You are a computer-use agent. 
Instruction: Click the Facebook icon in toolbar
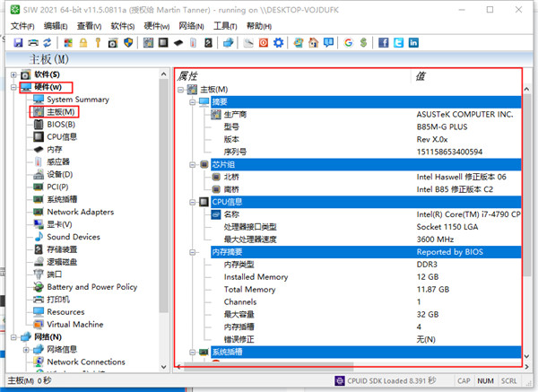coord(385,42)
